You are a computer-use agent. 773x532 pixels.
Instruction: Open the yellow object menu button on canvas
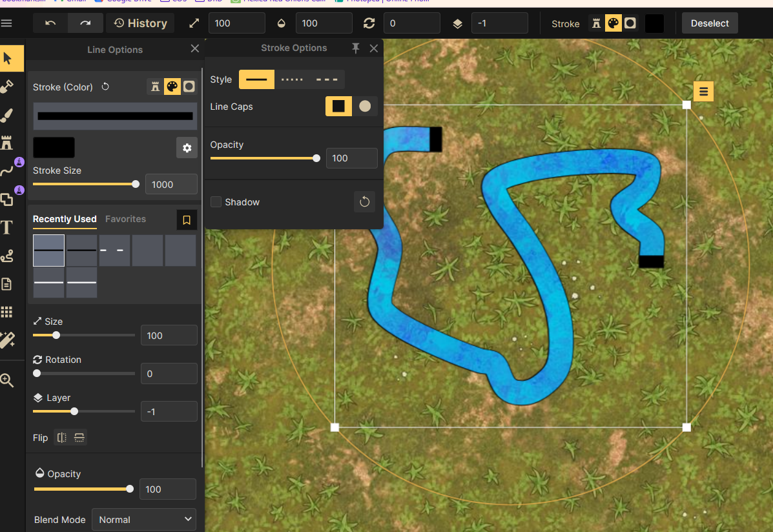(x=703, y=91)
